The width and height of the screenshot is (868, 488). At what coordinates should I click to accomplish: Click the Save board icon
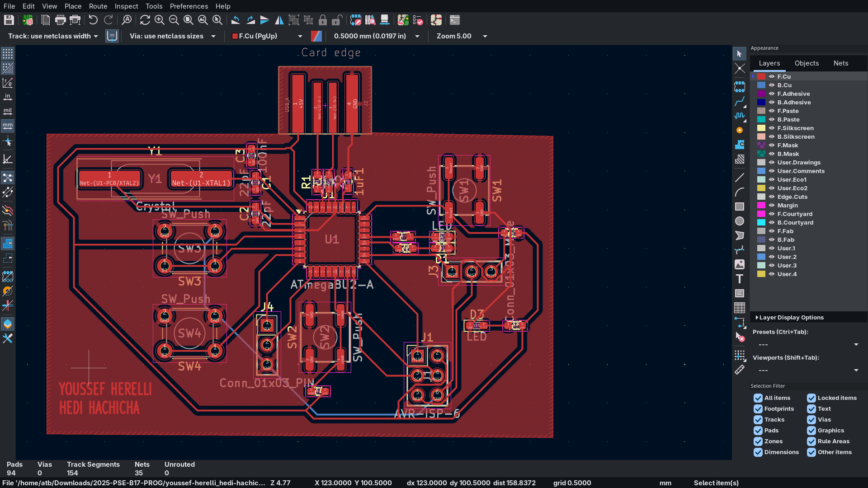(x=9, y=20)
